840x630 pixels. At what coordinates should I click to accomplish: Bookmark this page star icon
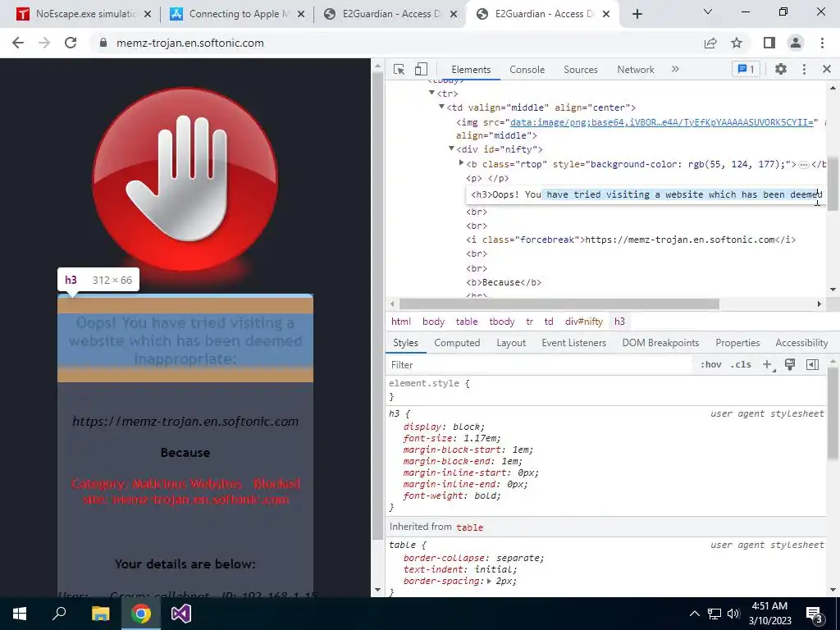pyautogui.click(x=737, y=43)
